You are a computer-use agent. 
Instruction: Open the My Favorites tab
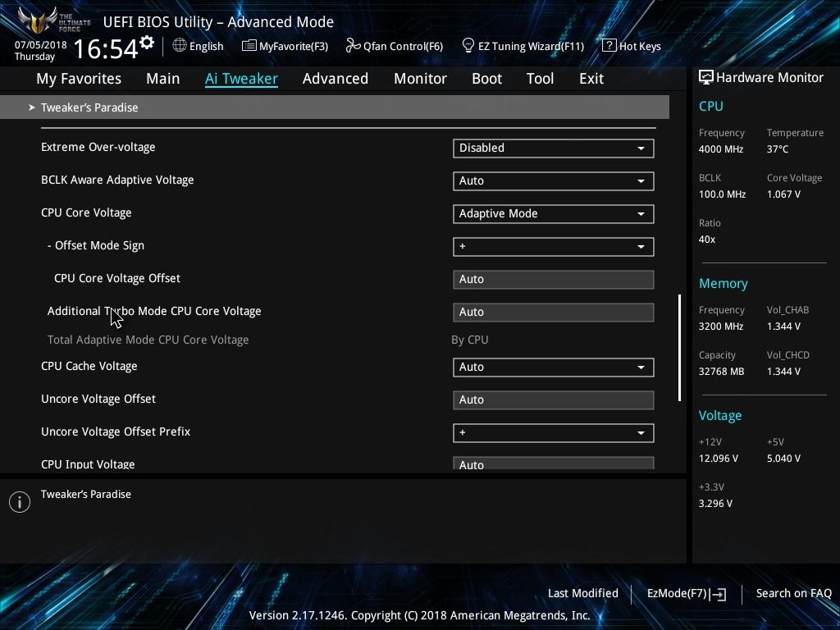coord(79,79)
